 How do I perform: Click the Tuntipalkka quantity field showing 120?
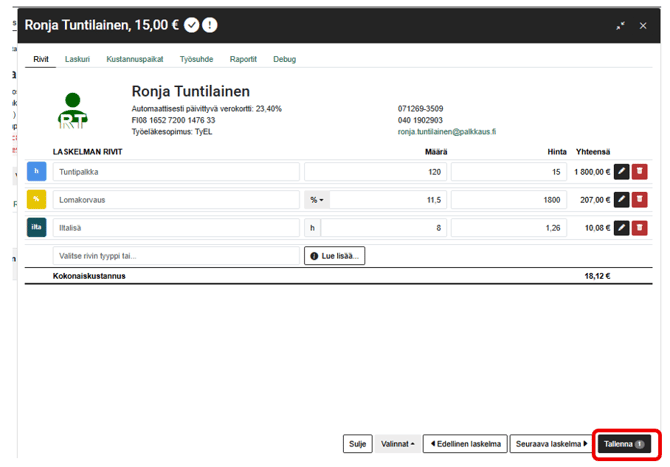375,171
